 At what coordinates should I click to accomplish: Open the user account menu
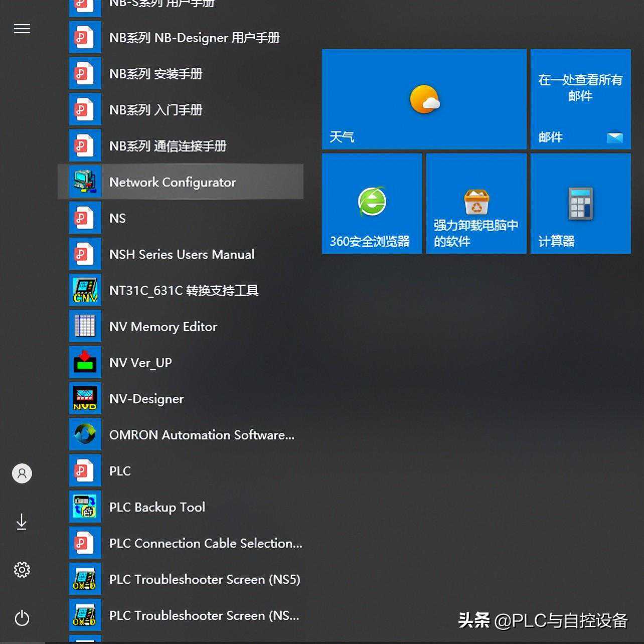click(22, 473)
